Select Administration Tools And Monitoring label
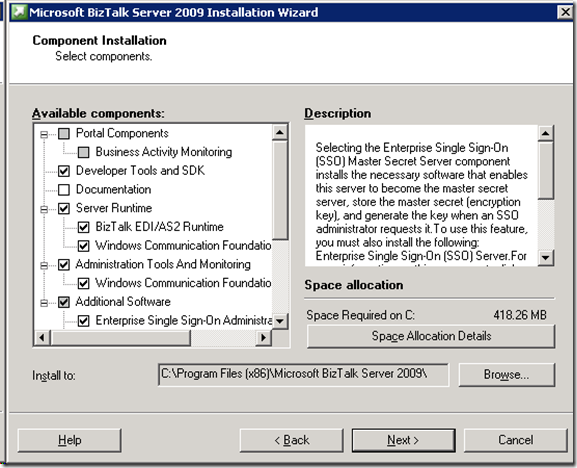 [163, 265]
